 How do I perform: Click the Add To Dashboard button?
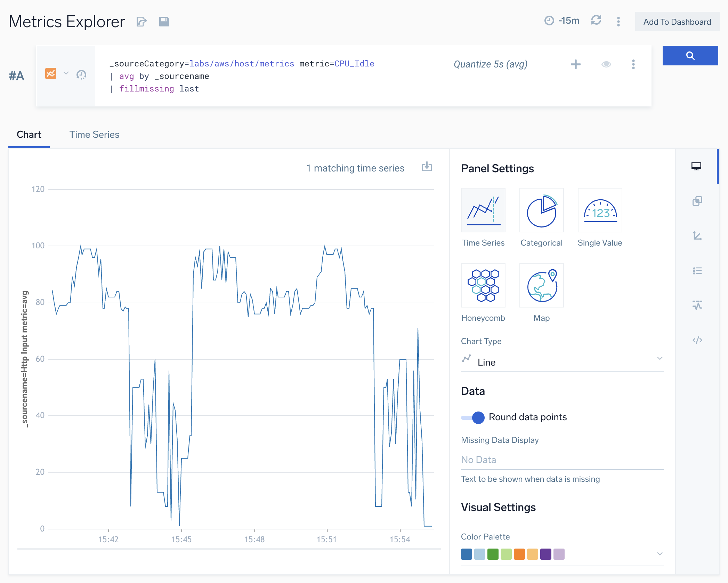pos(677,22)
